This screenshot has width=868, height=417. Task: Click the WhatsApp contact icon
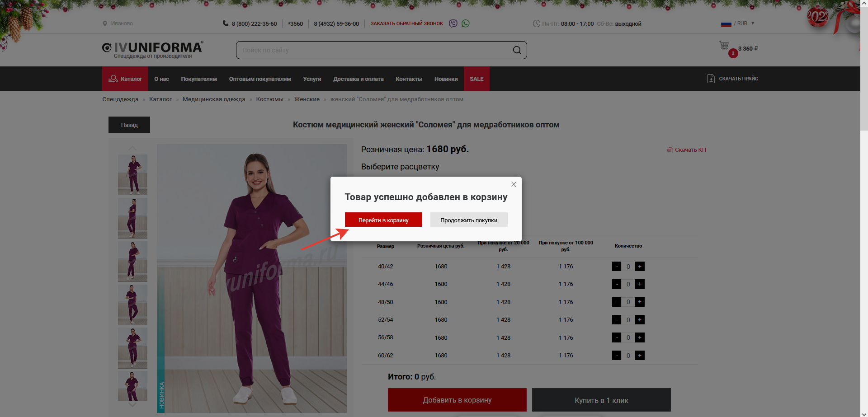pyautogui.click(x=466, y=23)
